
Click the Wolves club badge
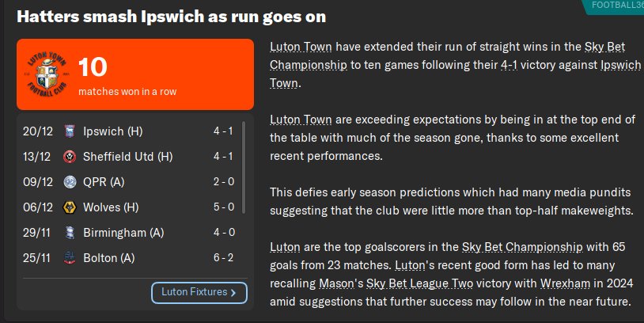[x=70, y=207]
